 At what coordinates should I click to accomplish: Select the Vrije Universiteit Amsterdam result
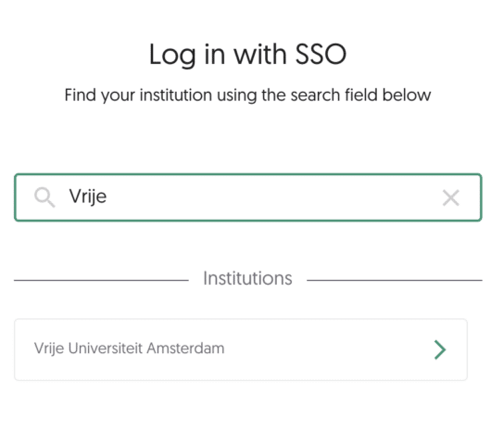coord(241,350)
